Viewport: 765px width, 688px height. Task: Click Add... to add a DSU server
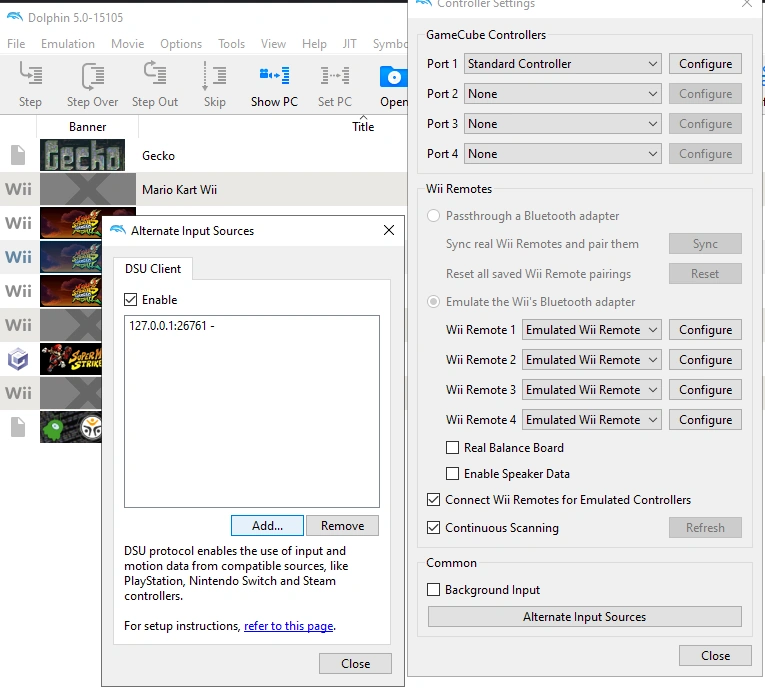coord(267,526)
